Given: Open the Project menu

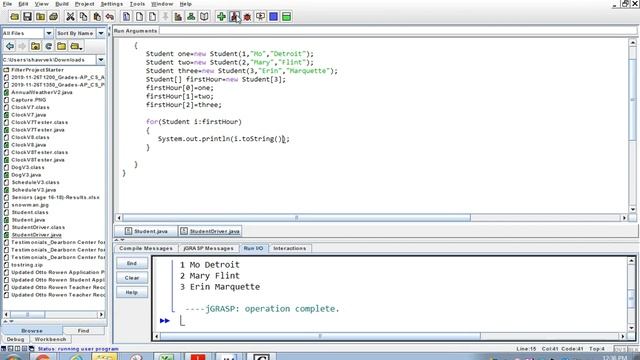Looking at the screenshot, I should (x=84, y=4).
